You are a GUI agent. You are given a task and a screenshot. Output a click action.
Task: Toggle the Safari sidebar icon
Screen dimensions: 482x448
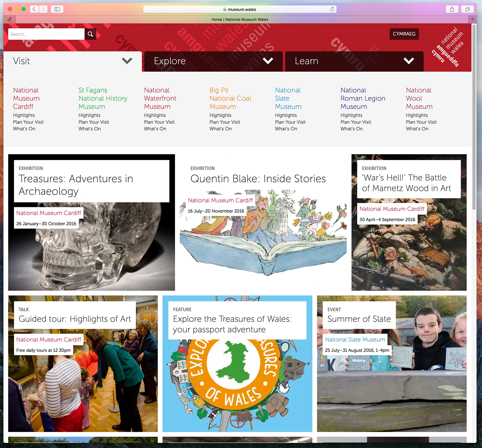[x=57, y=9]
